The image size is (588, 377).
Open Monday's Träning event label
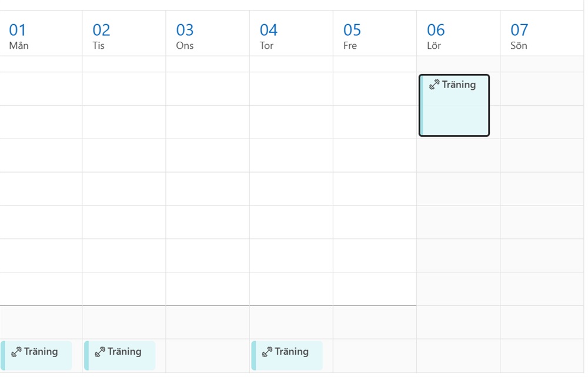pos(41,352)
